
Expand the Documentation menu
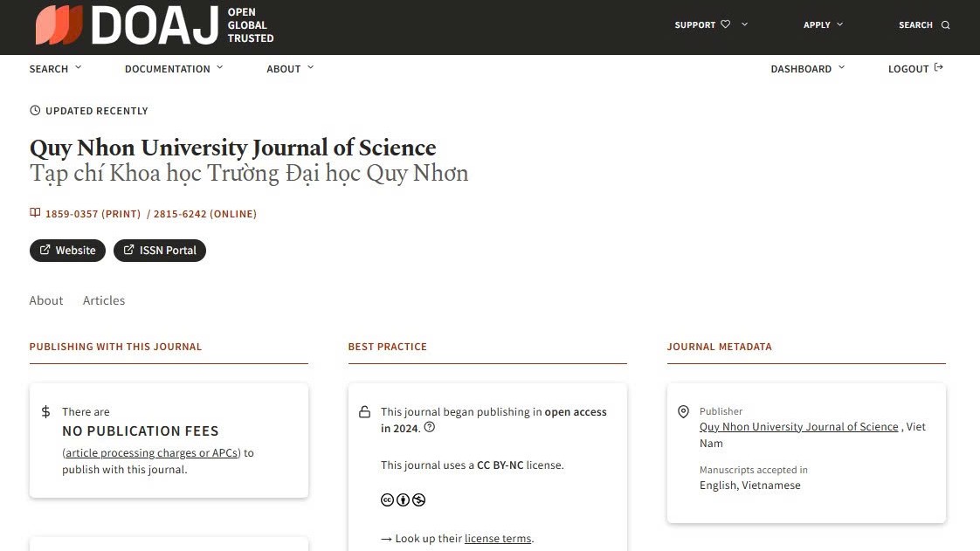point(174,69)
